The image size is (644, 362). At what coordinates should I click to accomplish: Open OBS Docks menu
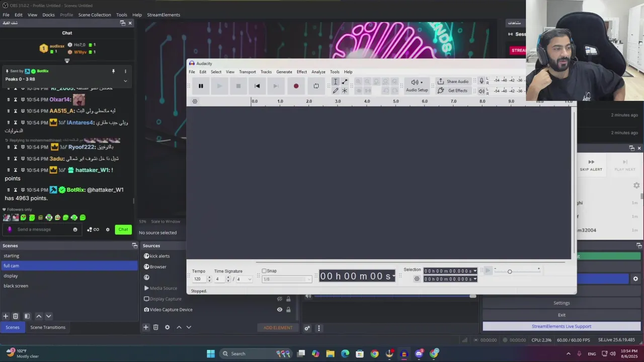(x=48, y=15)
